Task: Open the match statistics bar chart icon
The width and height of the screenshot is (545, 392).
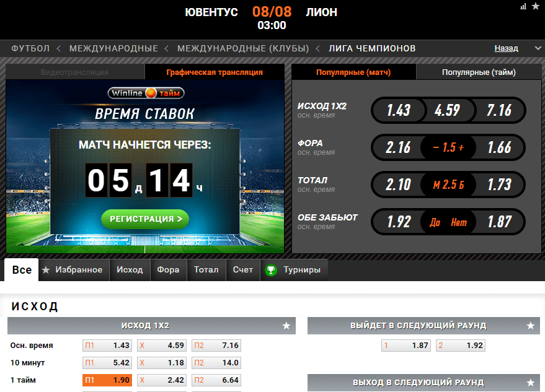Action: 523,7
